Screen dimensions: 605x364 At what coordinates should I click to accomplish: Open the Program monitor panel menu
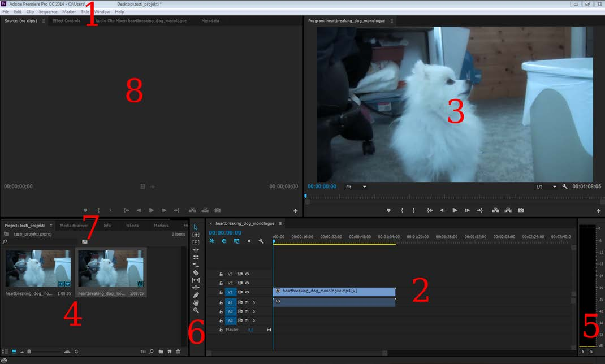tap(392, 21)
